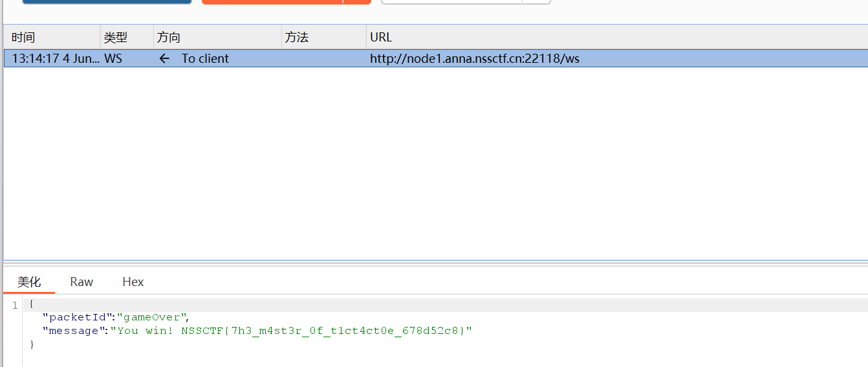Switch to the Hex tab
The height and width of the screenshot is (367, 868).
tap(133, 282)
